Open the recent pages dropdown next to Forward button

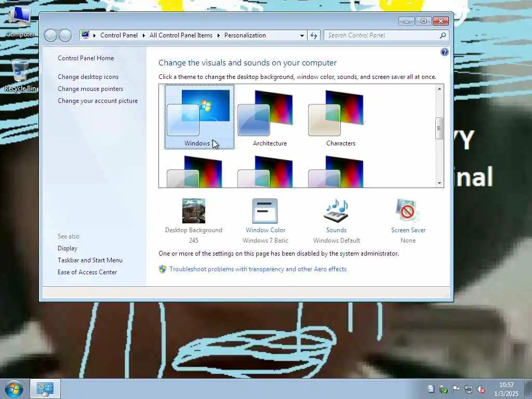tap(75, 35)
